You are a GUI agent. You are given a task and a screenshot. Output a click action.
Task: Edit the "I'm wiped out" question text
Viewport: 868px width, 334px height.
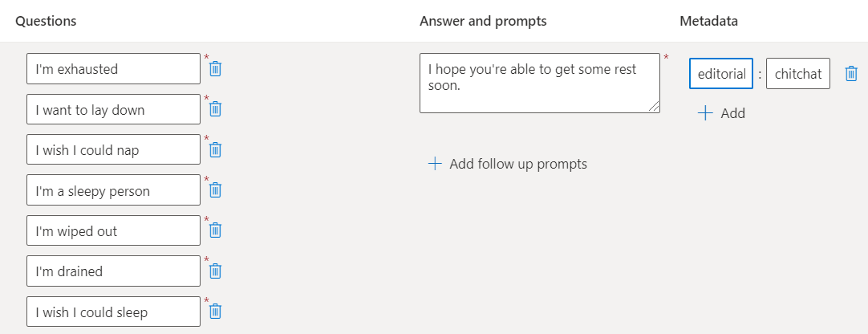point(113,230)
